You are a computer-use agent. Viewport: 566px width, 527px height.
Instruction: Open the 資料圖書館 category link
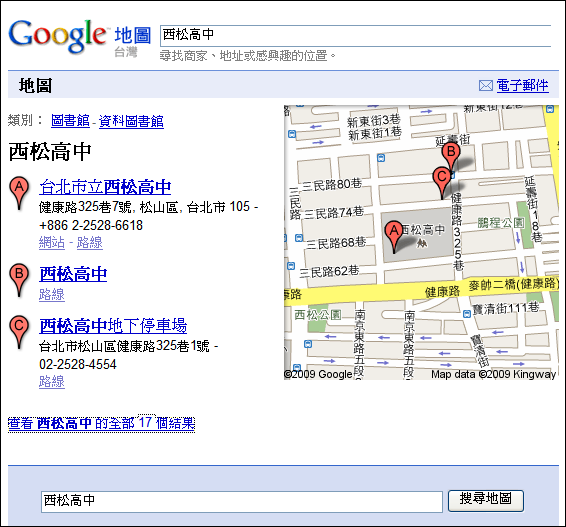click(131, 121)
